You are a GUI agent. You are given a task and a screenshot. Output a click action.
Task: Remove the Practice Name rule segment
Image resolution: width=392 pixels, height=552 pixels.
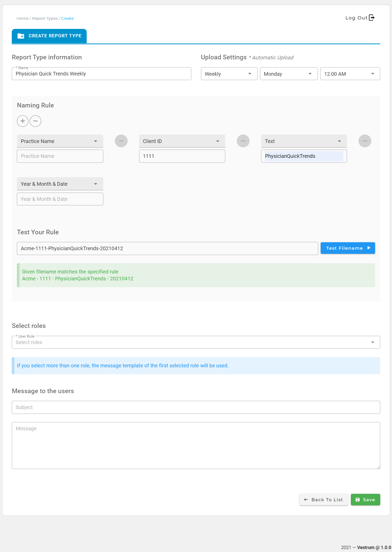coord(121,141)
